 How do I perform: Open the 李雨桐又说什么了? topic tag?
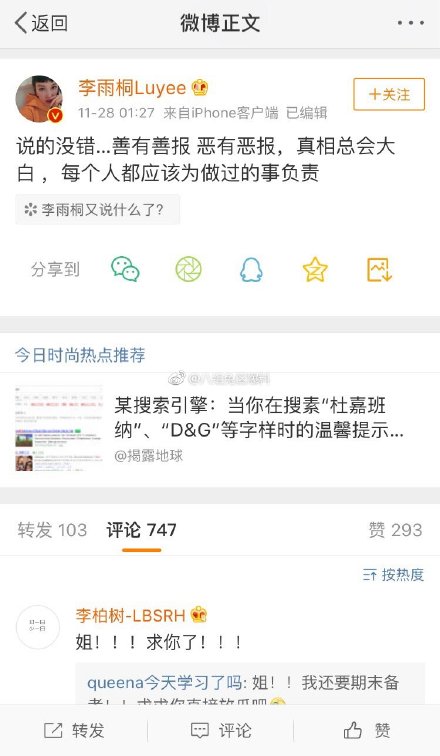[x=98, y=210]
